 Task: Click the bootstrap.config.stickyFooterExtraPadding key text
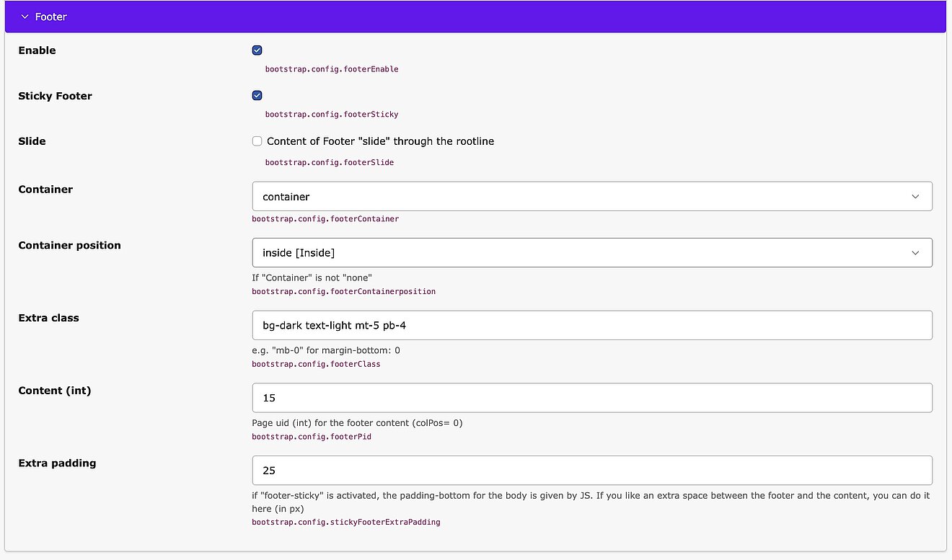[x=345, y=522]
